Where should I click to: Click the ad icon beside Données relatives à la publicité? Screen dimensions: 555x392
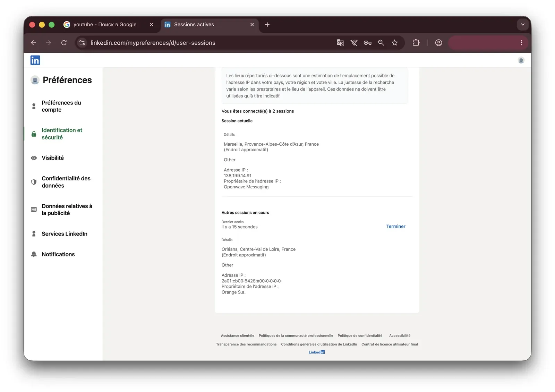pyautogui.click(x=34, y=210)
